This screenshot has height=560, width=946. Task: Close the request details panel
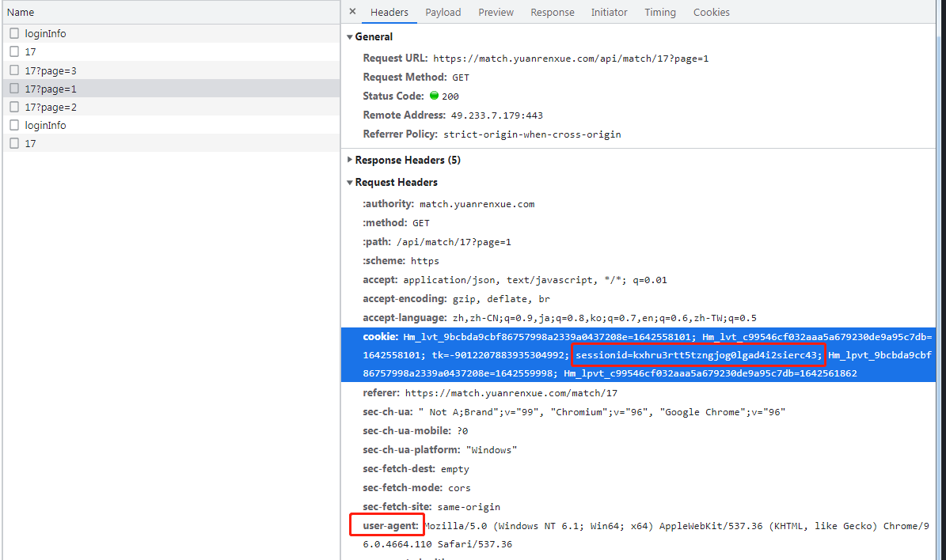pyautogui.click(x=352, y=11)
